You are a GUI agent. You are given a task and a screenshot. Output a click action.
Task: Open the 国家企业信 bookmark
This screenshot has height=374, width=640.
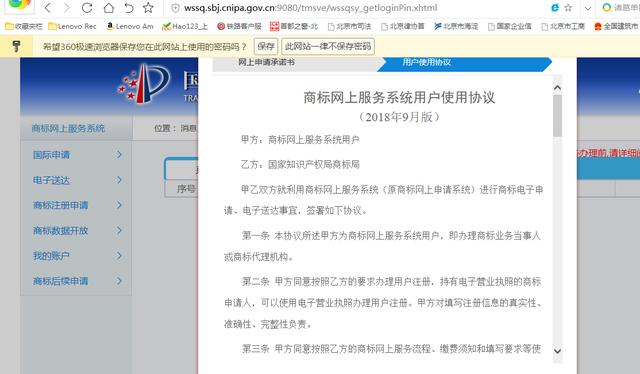510,26
